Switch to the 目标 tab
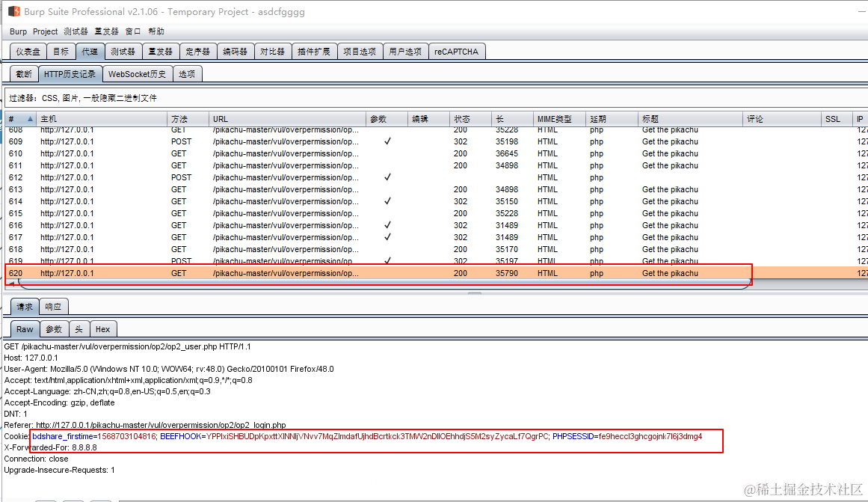 click(x=61, y=52)
